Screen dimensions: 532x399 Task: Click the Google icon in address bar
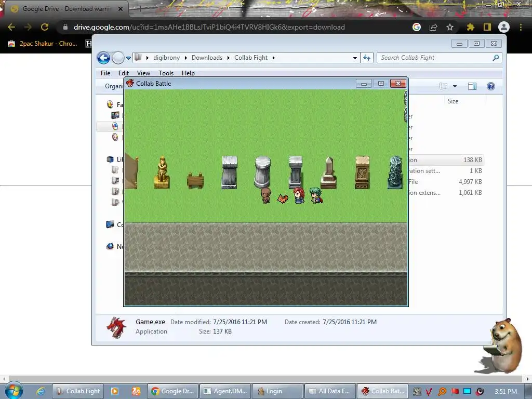pyautogui.click(x=417, y=27)
